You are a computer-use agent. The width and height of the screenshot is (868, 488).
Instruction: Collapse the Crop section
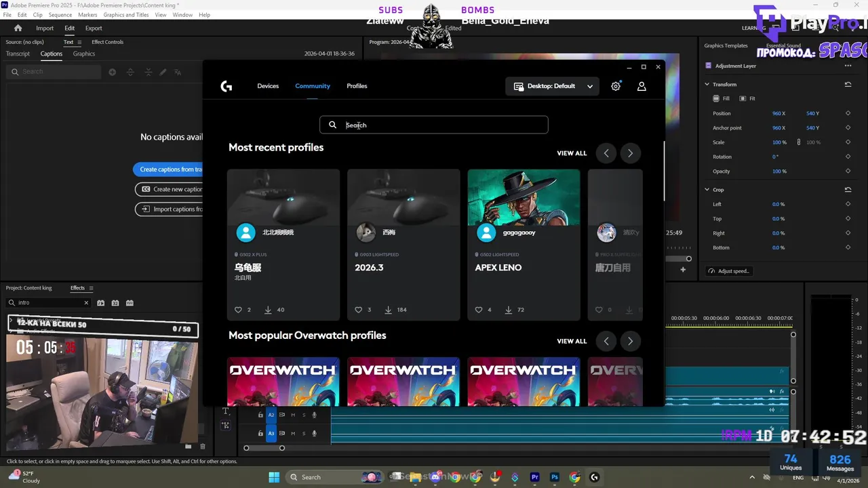[x=707, y=190]
